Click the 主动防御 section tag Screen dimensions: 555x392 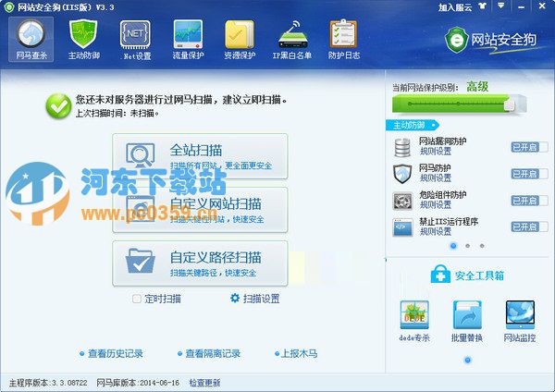pos(413,125)
